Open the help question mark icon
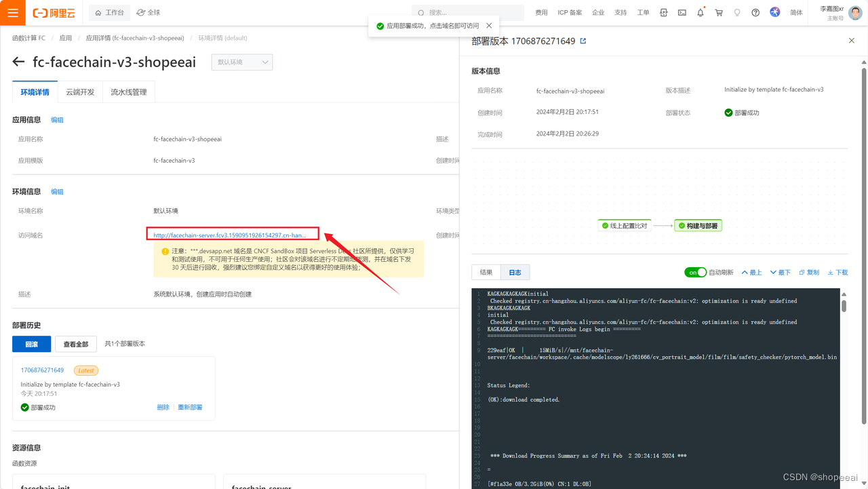Image resolution: width=868 pixels, height=489 pixels. click(755, 13)
